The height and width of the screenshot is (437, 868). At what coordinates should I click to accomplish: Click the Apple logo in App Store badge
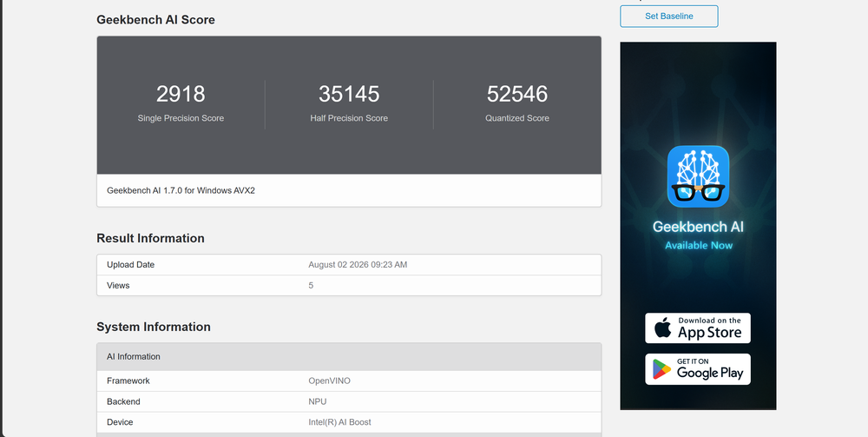tap(662, 328)
